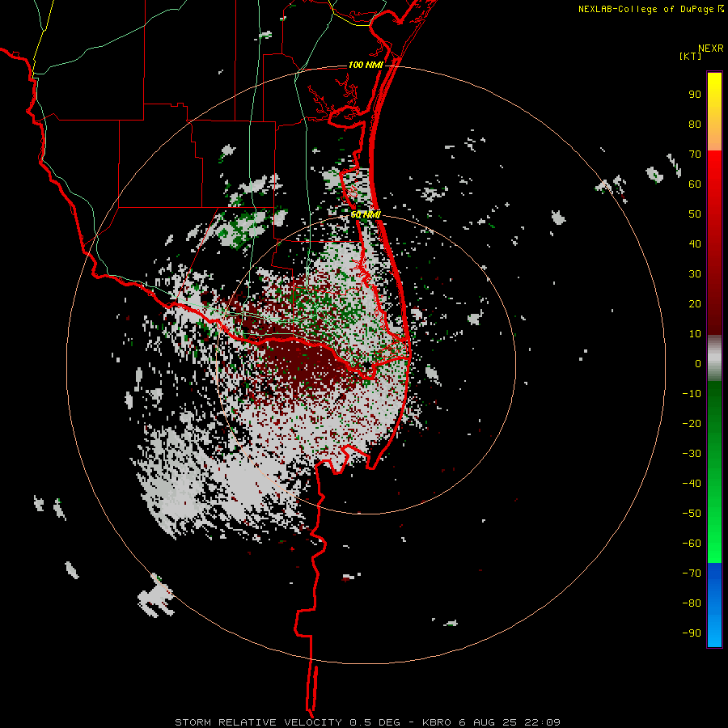Click the -30 value on velocity scale
Viewport: 728px width, 728px height.
click(692, 454)
